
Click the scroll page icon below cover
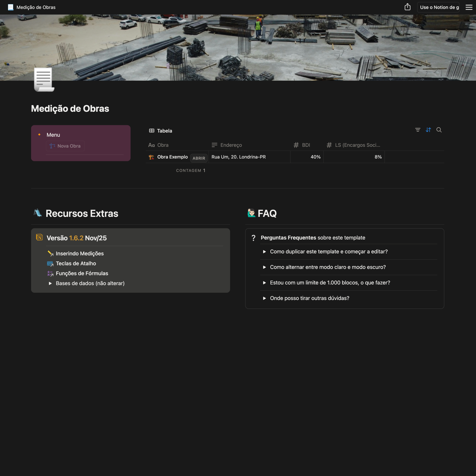pyautogui.click(x=44, y=80)
